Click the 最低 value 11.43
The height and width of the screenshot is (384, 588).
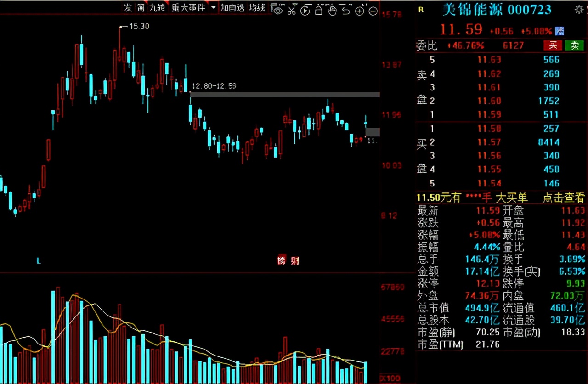point(574,235)
